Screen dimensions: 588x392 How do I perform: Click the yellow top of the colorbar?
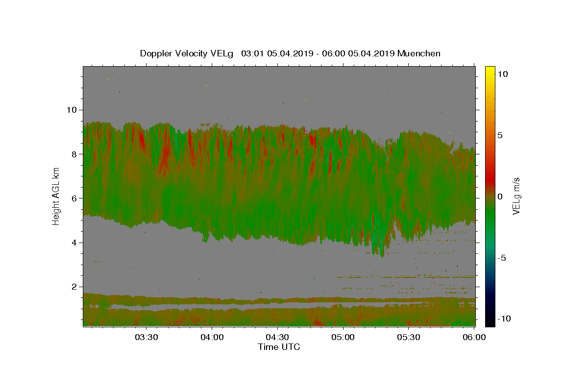pyautogui.click(x=490, y=69)
